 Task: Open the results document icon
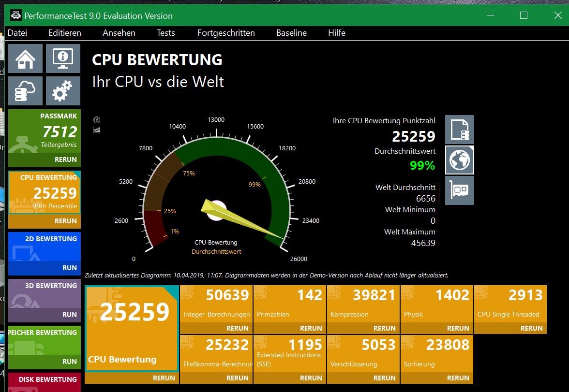coord(460,130)
